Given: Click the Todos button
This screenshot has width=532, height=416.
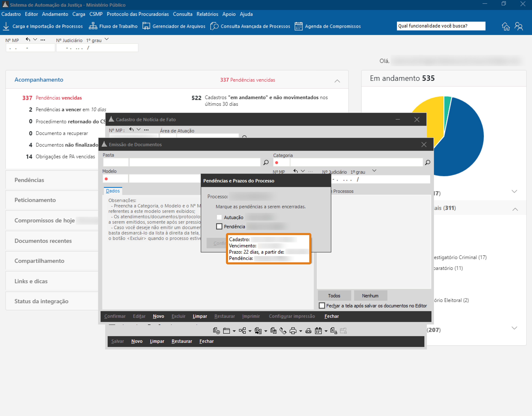Looking at the screenshot, I should click(x=334, y=295).
